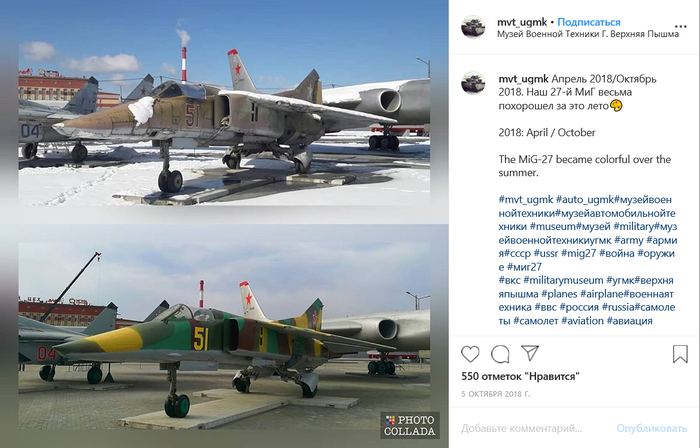Viewport: 700px width, 448px height.
Task: Click Опубликовать to post comment
Action: tap(651, 428)
